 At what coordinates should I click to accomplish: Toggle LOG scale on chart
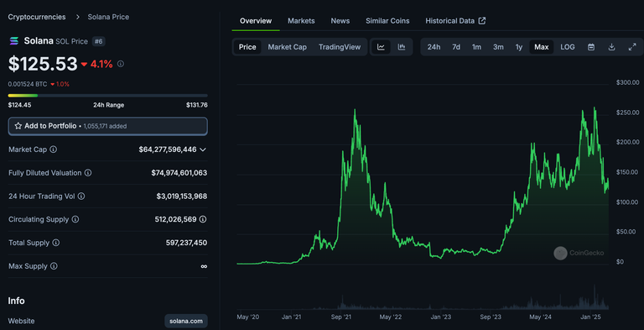(568, 47)
